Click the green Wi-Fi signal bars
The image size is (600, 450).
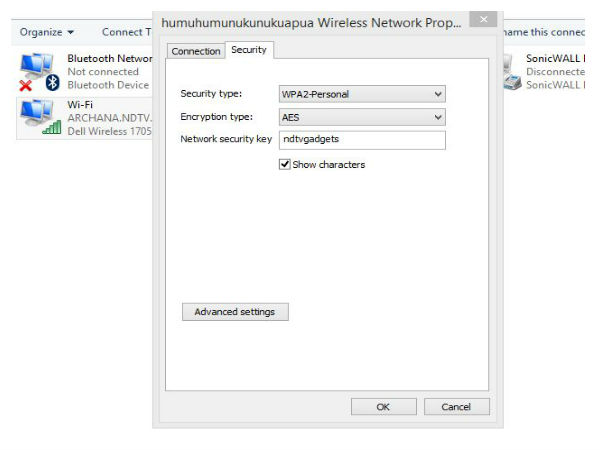(51, 127)
